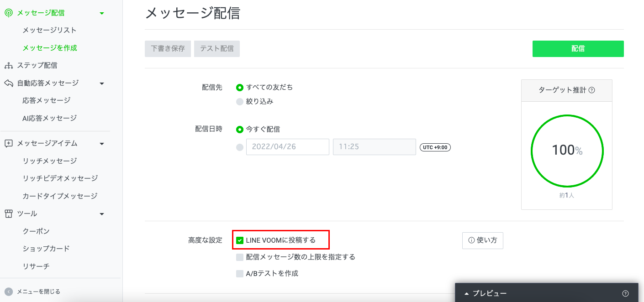The image size is (644, 302).
Task: Select the ステップ配信 step delivery icon
Action: [x=8, y=65]
